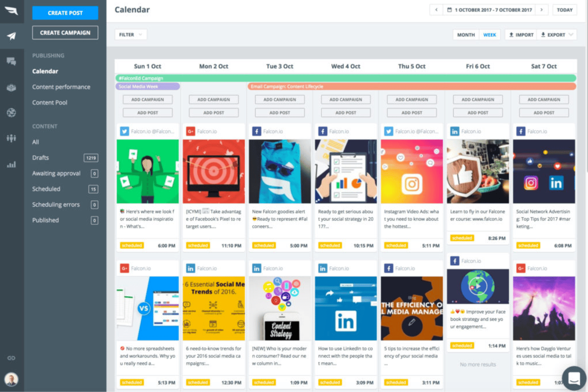Select the orange Email Campaign bar

[x=412, y=87]
